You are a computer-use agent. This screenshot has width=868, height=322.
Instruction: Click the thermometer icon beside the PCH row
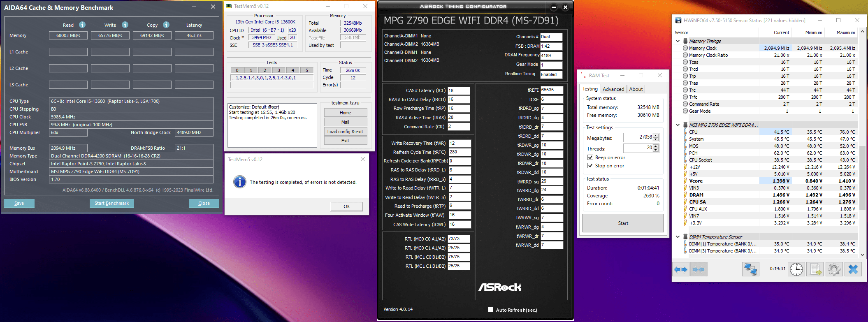(685, 153)
